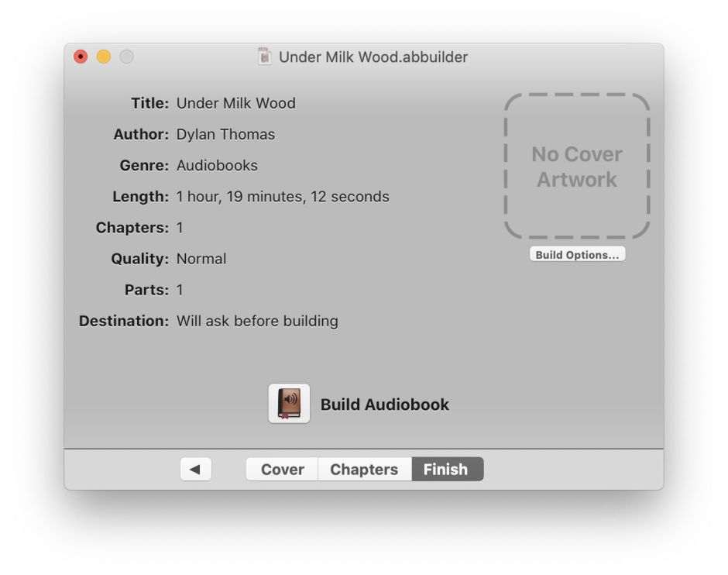
Task: Click the Quality value Normal
Action: pyautogui.click(x=201, y=258)
